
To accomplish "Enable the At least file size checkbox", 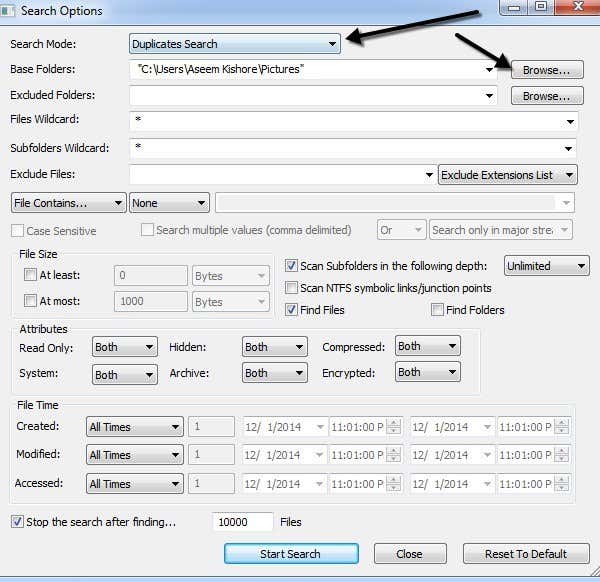I will point(30,274).
